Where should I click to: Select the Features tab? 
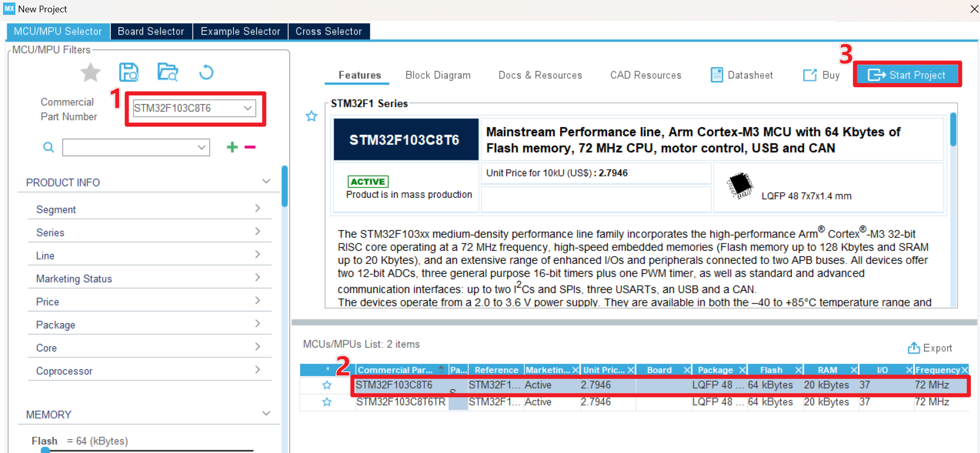(360, 75)
